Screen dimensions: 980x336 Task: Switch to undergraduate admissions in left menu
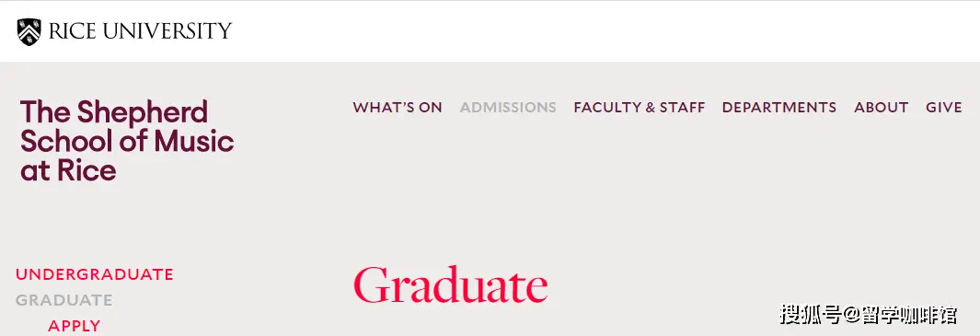[95, 274]
